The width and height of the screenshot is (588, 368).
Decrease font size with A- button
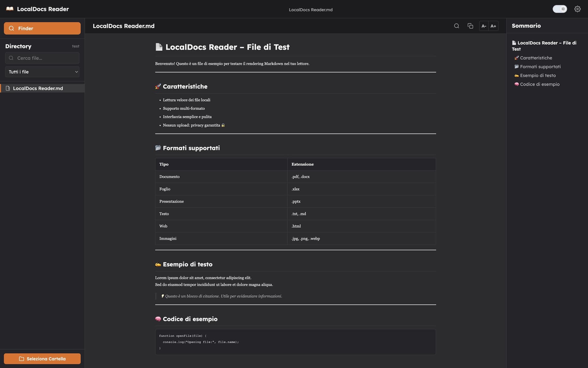click(x=484, y=26)
